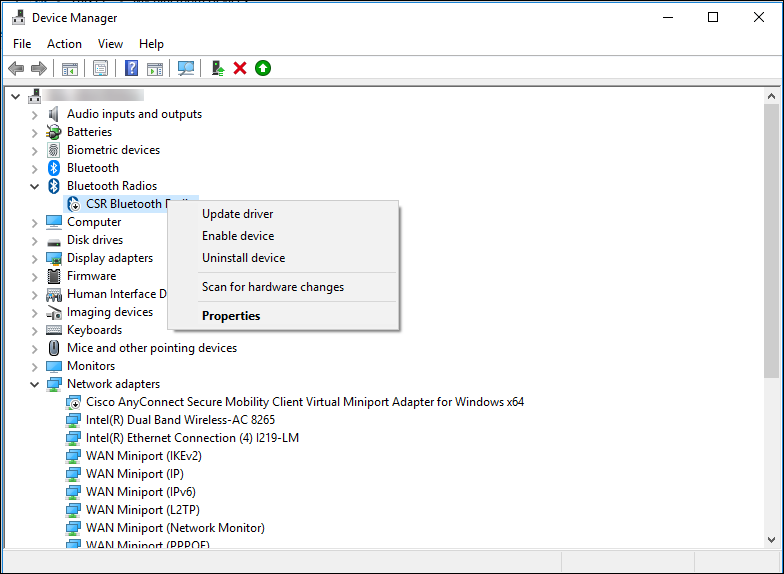Click the Properties toolbar icon
The image size is (784, 574).
pos(100,68)
